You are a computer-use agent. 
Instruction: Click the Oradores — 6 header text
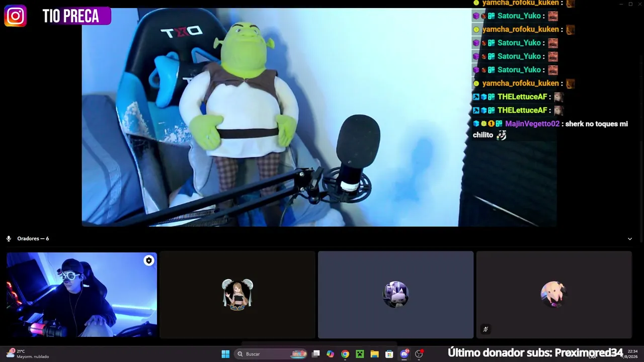tap(33, 239)
